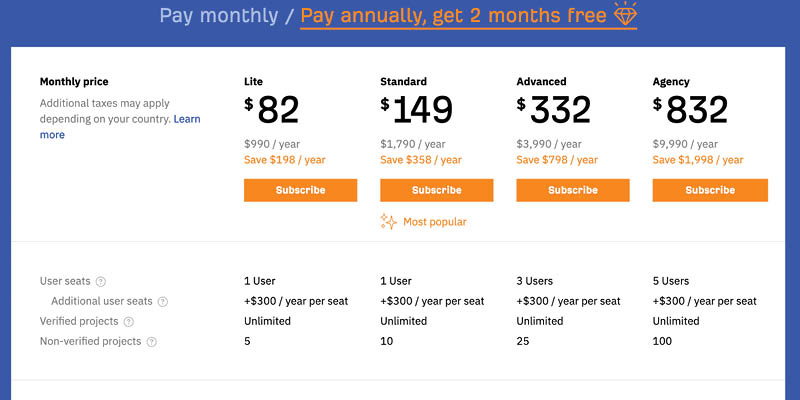The image size is (800, 400).
Task: Click the sparkle icon next to Most popular
Action: 388,222
